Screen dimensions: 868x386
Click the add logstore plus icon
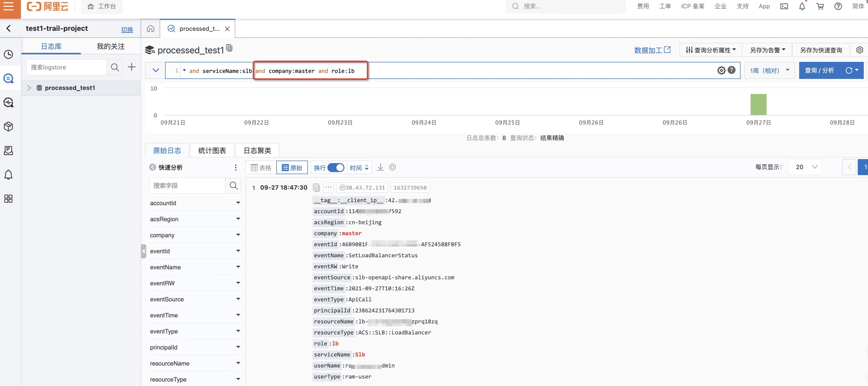point(131,67)
